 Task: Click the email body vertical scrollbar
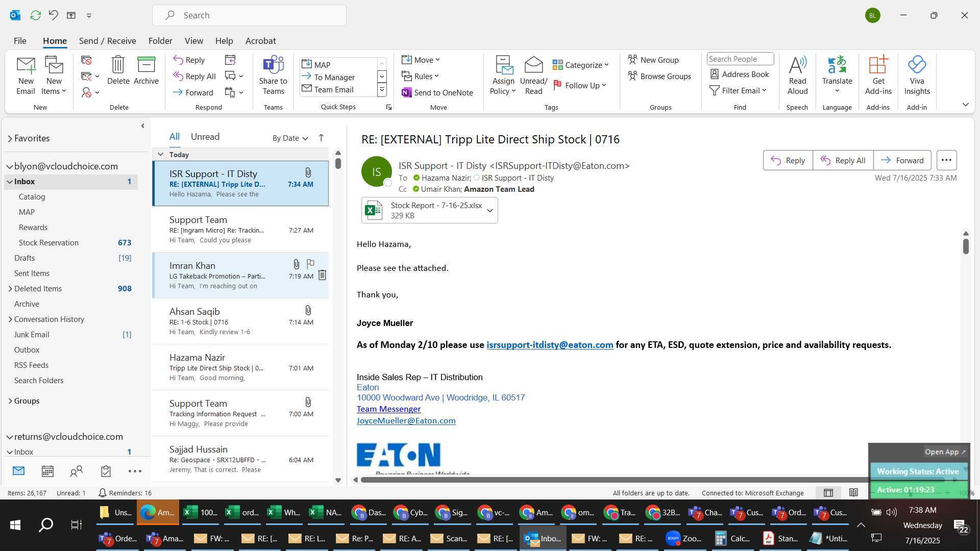click(x=966, y=246)
